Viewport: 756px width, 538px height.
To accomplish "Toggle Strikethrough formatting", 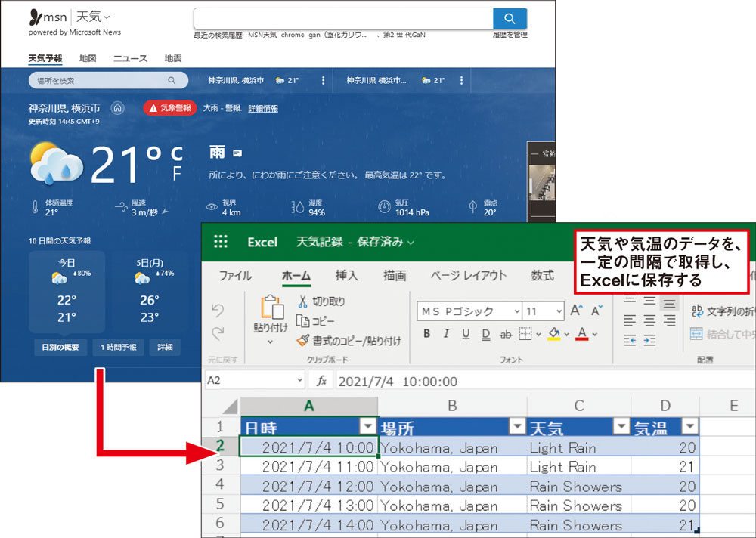I will 505,334.
